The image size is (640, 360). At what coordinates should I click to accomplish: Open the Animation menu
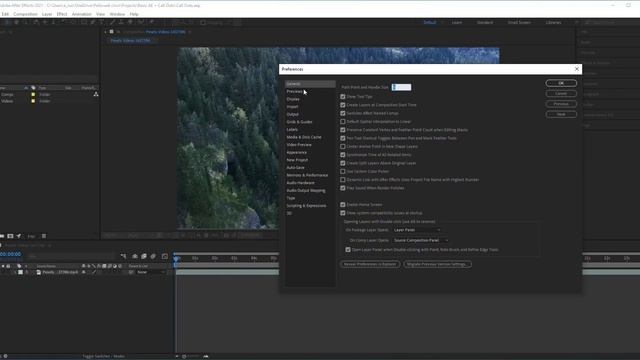click(82, 14)
